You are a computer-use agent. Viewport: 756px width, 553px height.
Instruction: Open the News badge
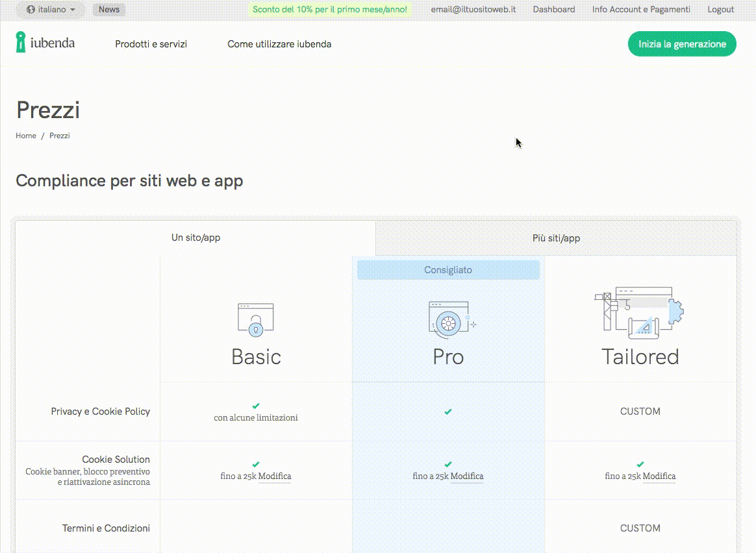pyautogui.click(x=109, y=10)
